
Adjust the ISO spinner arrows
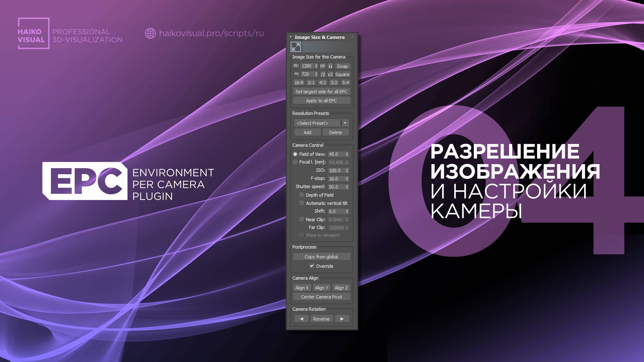click(x=347, y=170)
